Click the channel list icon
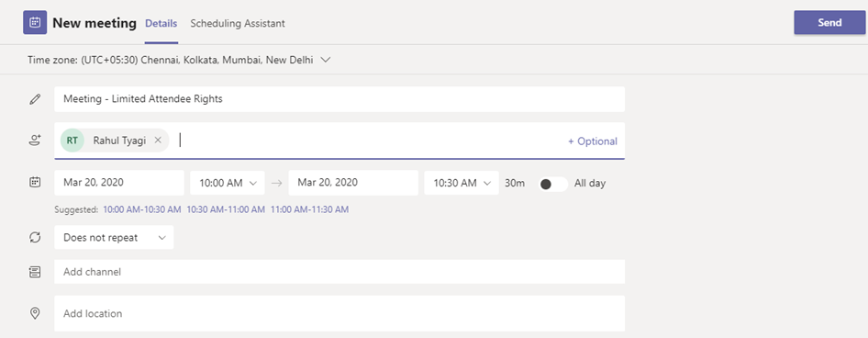Image resolution: width=868 pixels, height=338 pixels. pyautogui.click(x=35, y=272)
